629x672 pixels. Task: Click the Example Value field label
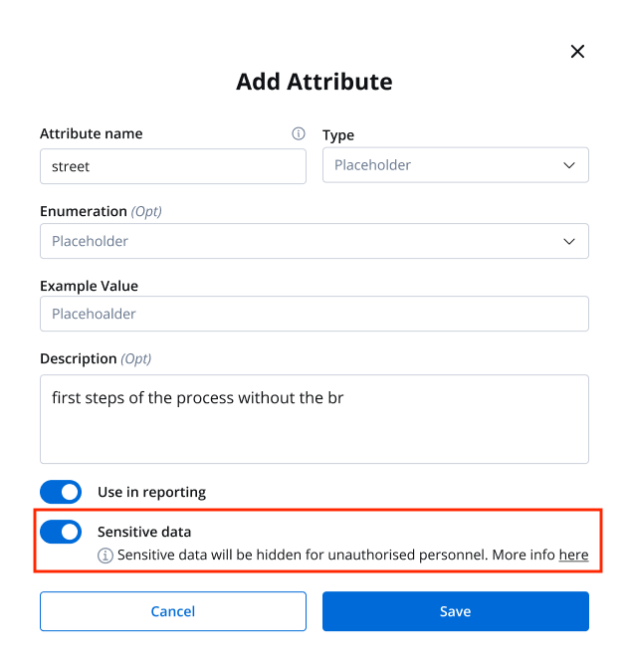(90, 286)
